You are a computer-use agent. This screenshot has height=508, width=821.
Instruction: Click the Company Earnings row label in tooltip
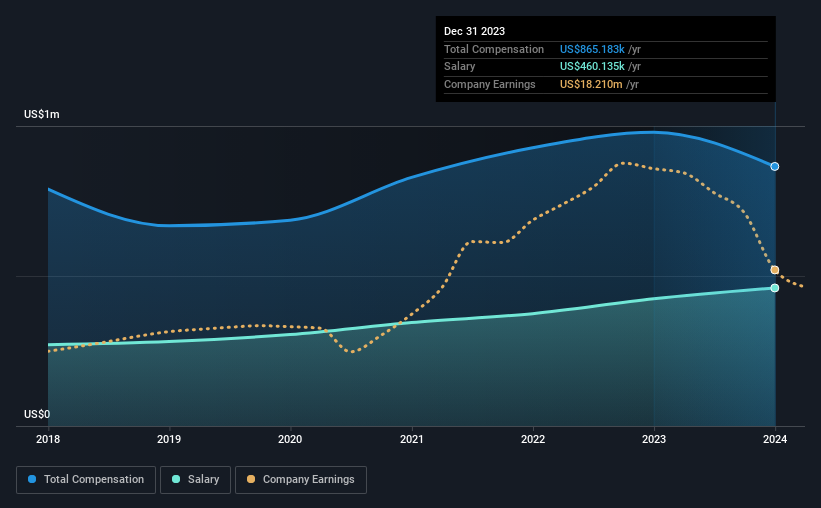click(x=490, y=84)
